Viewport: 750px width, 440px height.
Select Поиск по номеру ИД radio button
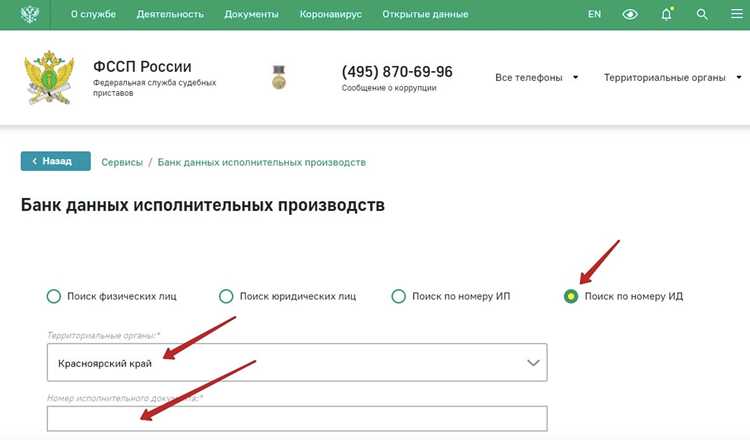[x=571, y=297]
